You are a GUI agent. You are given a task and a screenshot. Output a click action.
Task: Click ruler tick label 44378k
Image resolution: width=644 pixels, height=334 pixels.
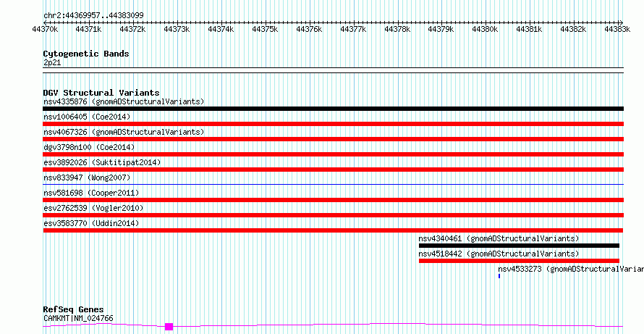click(397, 29)
